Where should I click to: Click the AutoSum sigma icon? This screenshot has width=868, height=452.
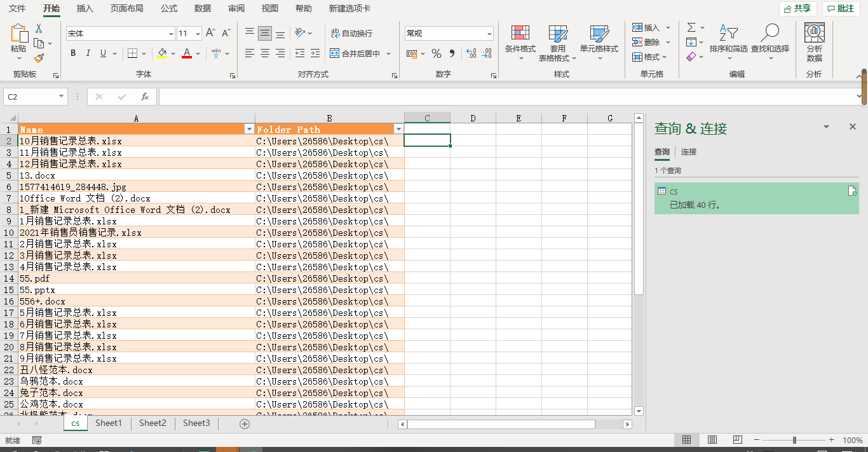coord(691,27)
